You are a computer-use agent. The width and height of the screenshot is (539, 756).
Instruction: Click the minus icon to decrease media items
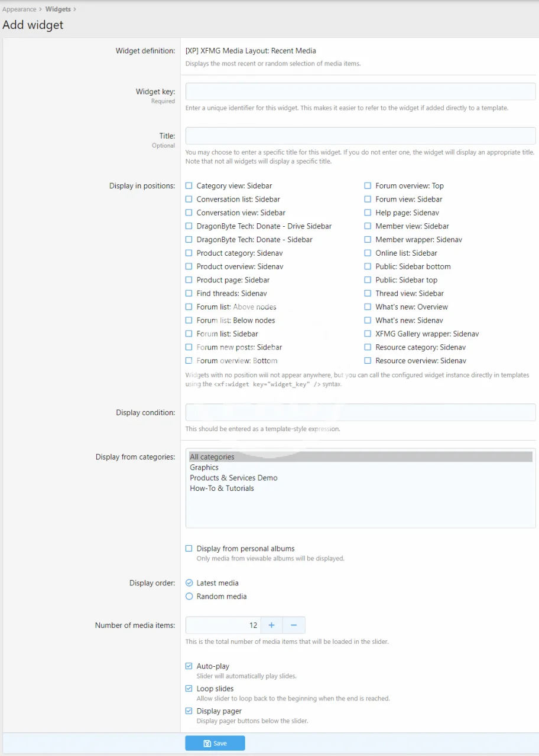pos(294,625)
